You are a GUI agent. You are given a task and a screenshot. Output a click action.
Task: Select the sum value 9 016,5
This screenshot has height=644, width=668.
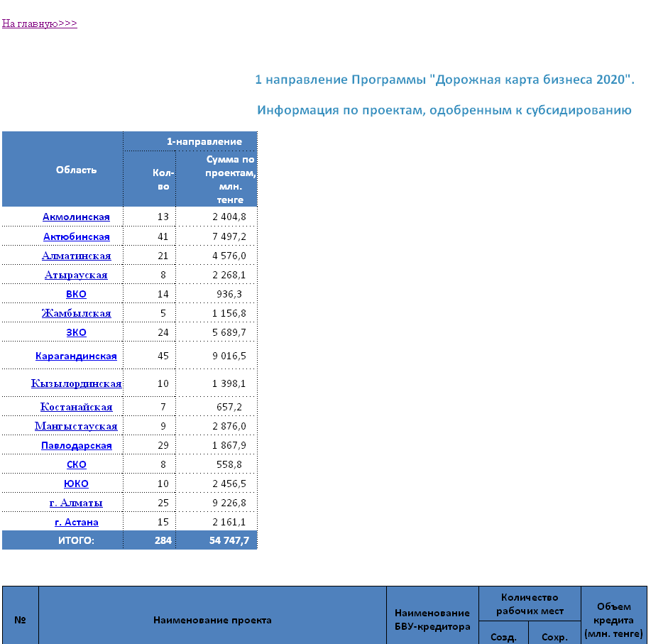[229, 356]
